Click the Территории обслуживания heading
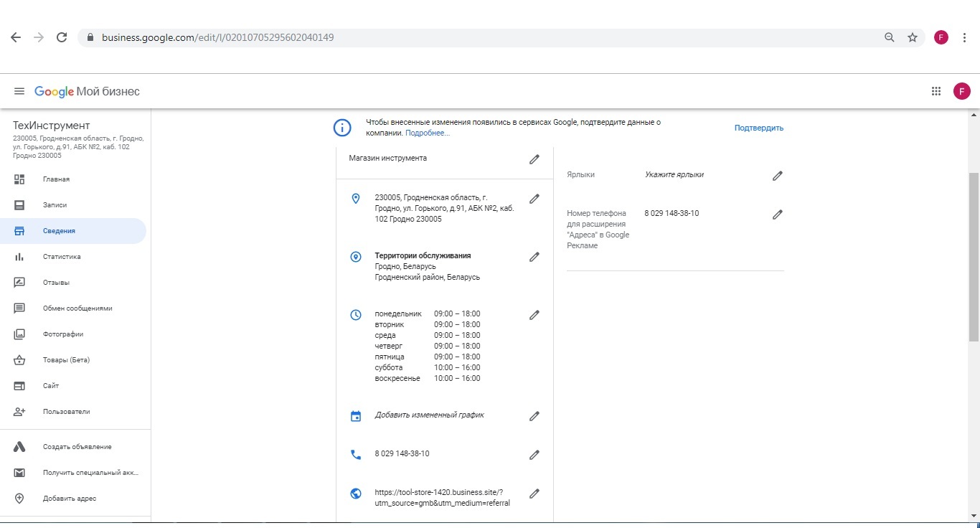980x528 pixels. [x=423, y=255]
